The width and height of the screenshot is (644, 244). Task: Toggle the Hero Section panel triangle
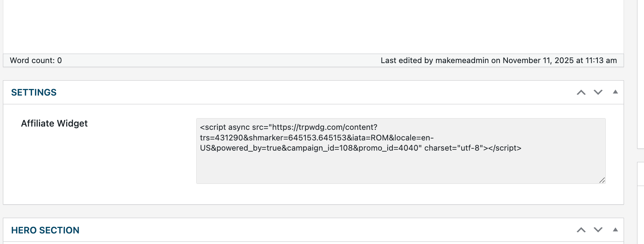[615, 230]
